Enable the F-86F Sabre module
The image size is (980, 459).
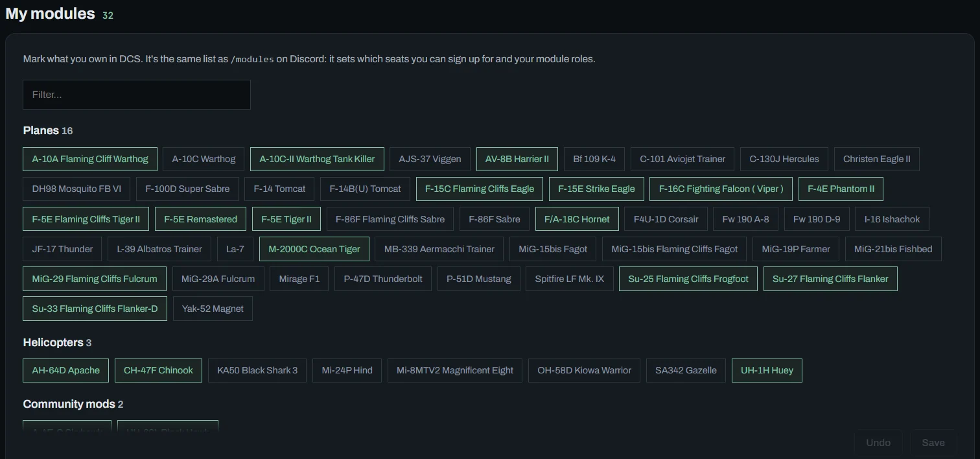click(x=495, y=219)
